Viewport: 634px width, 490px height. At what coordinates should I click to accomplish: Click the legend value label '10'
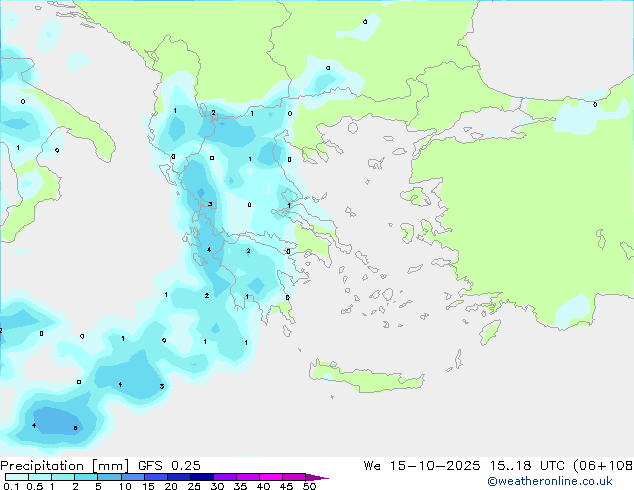pos(125,486)
